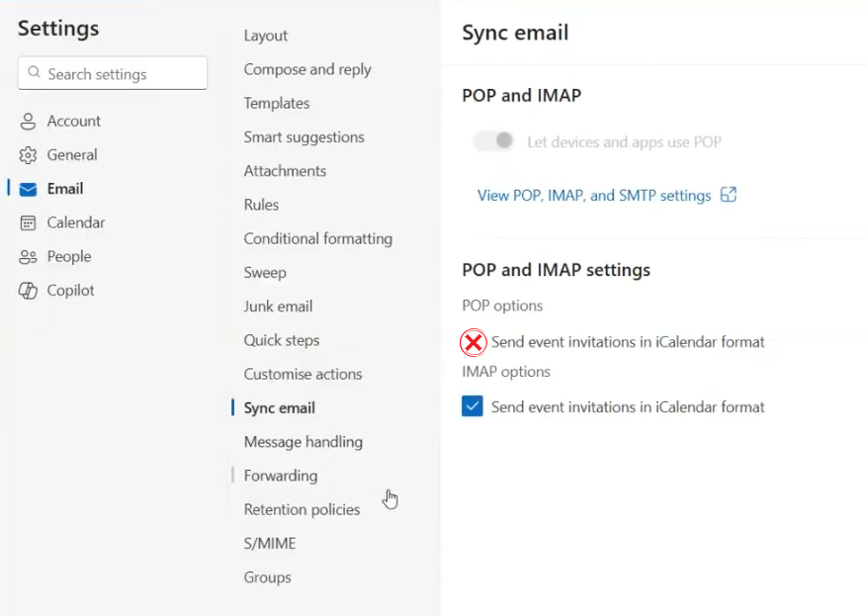
Task: Uncheck IMAP iCalendar format checkbox
Action: [x=473, y=406]
